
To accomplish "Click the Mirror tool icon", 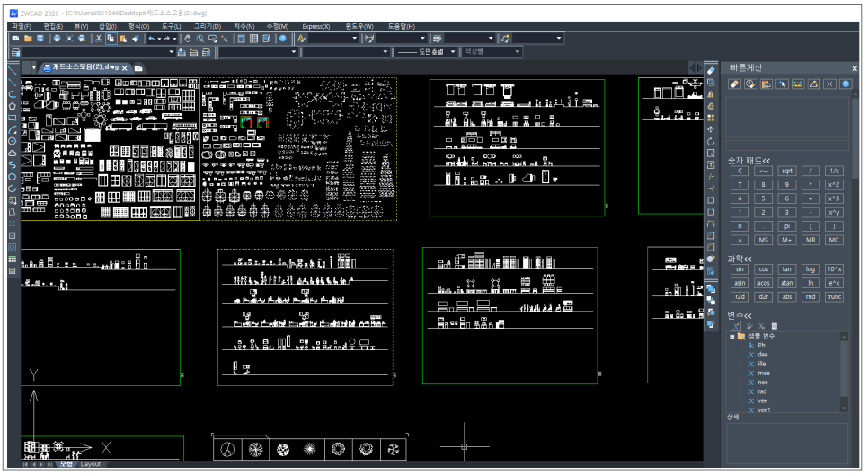I will point(711,94).
